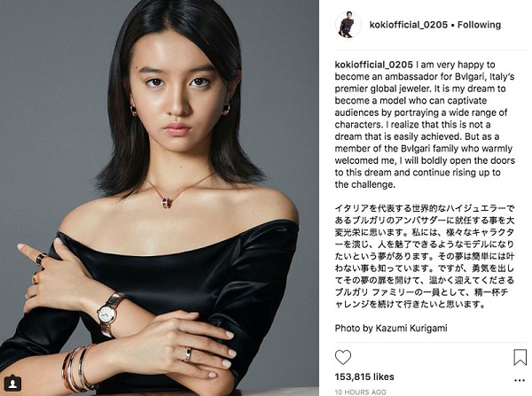The image size is (532, 396).
Task: Save the post using the bookmark icon
Action: (520, 357)
